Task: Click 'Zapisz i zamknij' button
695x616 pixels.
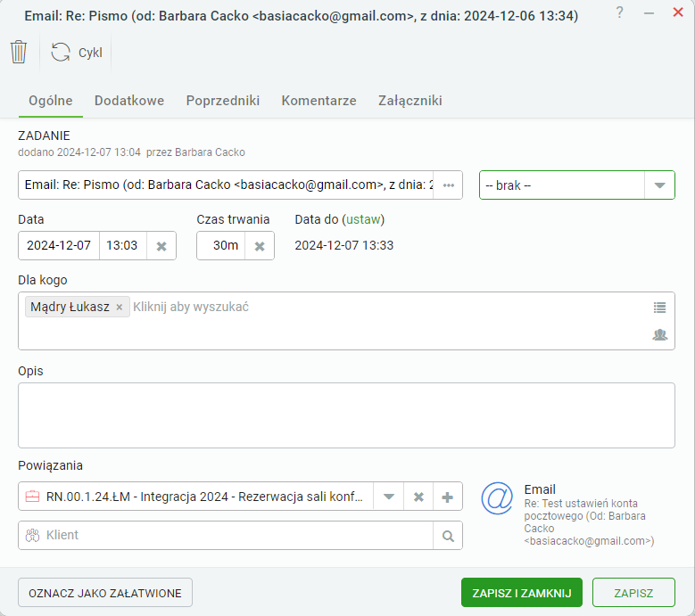Action: point(522,593)
